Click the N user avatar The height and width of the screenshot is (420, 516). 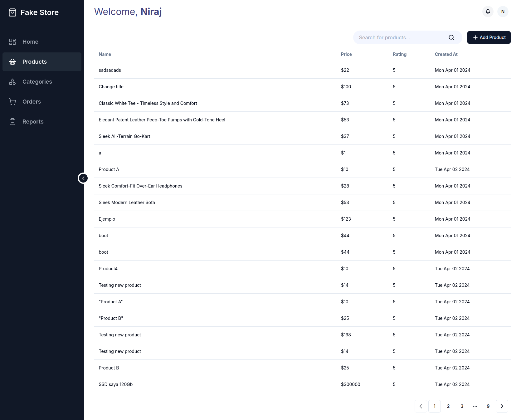click(503, 12)
